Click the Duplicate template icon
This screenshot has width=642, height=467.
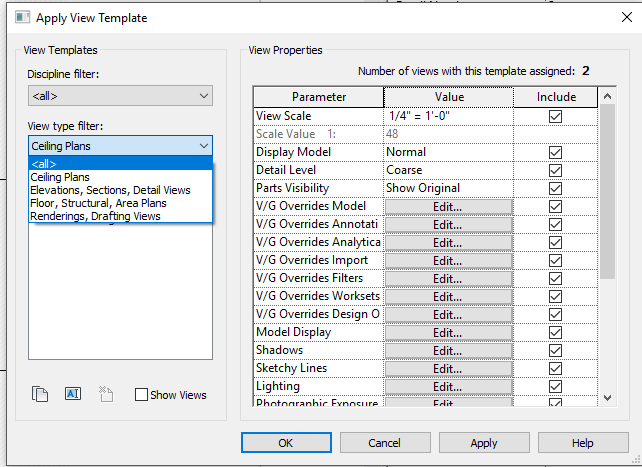coord(40,394)
